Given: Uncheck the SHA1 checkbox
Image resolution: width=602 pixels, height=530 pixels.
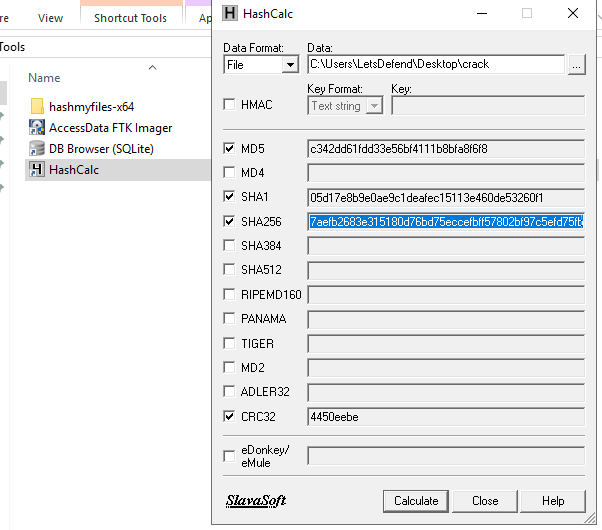Looking at the screenshot, I should (229, 197).
